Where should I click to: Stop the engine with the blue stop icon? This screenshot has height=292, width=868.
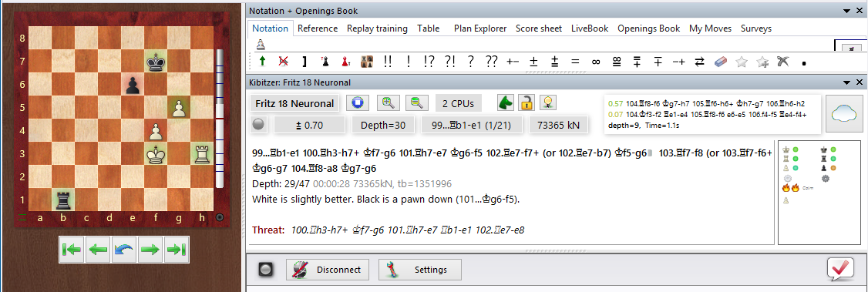[x=357, y=103]
